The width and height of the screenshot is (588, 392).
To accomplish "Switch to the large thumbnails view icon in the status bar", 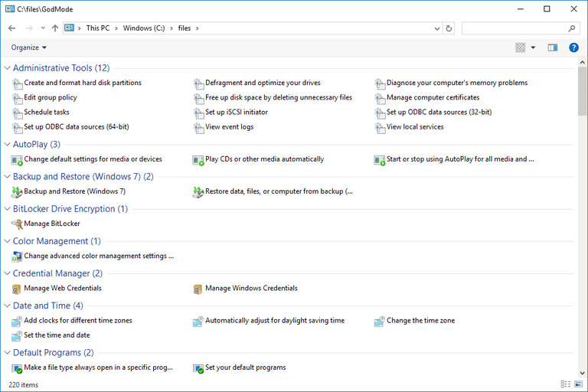I will [579, 384].
